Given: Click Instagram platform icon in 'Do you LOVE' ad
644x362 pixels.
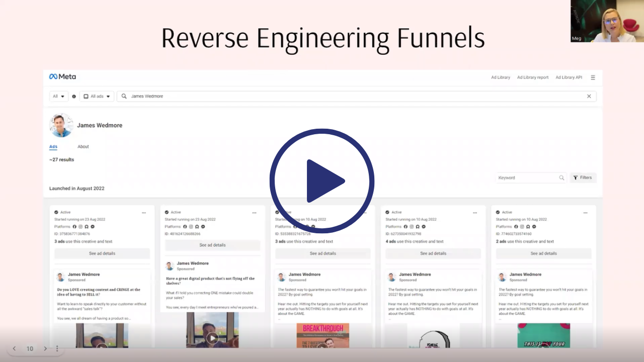Looking at the screenshot, I should (x=80, y=227).
